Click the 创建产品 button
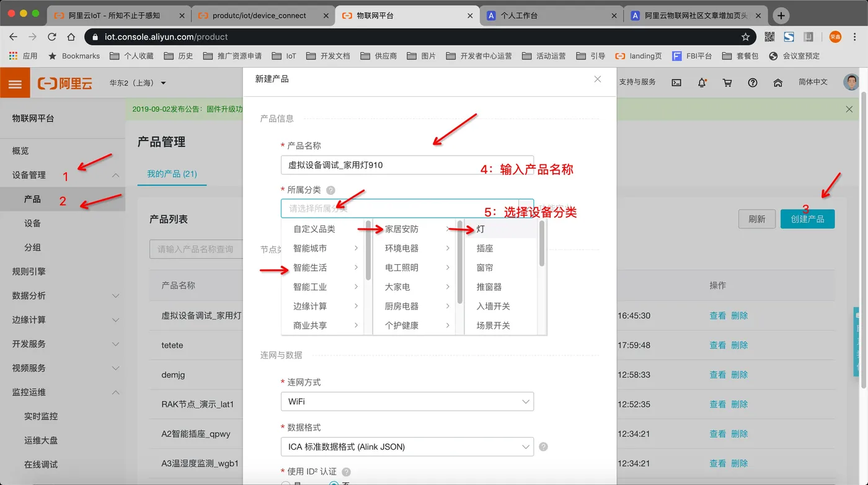 [807, 219]
